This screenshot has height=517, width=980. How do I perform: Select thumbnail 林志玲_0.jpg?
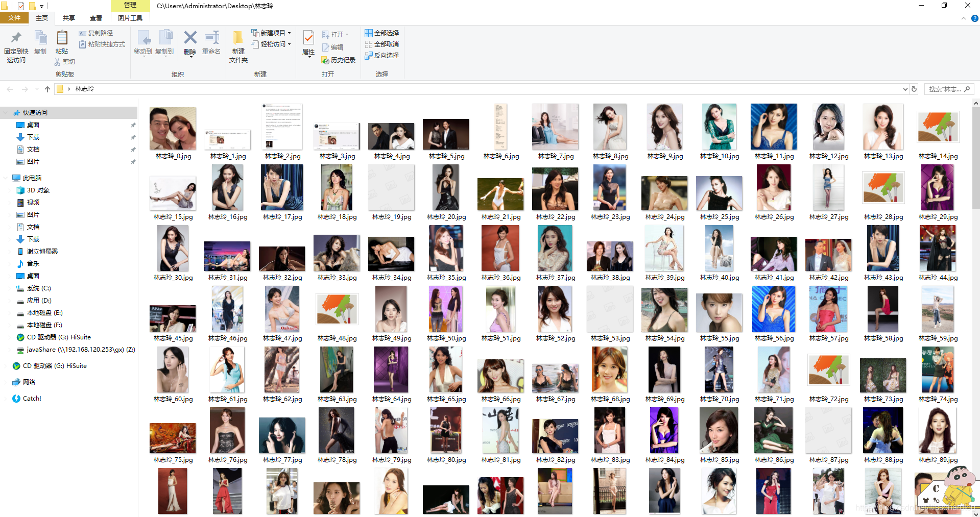[173, 128]
